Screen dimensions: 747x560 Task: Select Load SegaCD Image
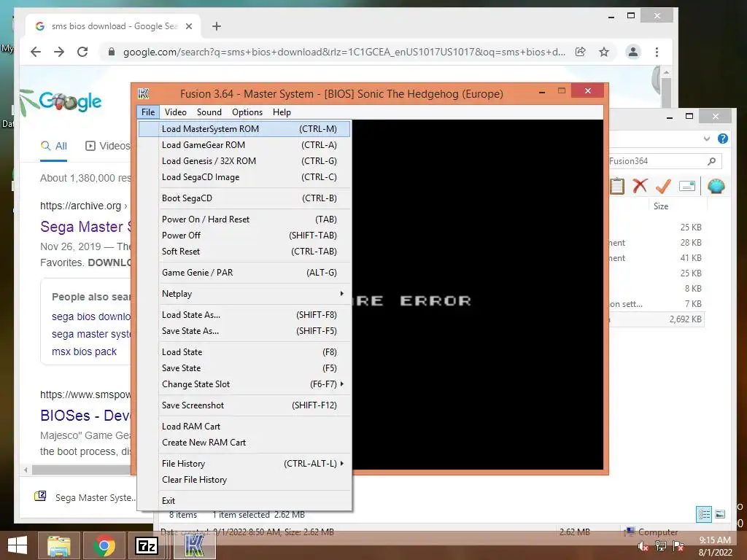[244, 177]
